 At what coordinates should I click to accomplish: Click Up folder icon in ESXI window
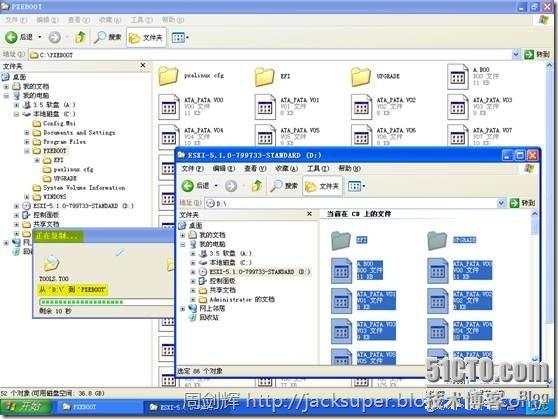[257, 185]
